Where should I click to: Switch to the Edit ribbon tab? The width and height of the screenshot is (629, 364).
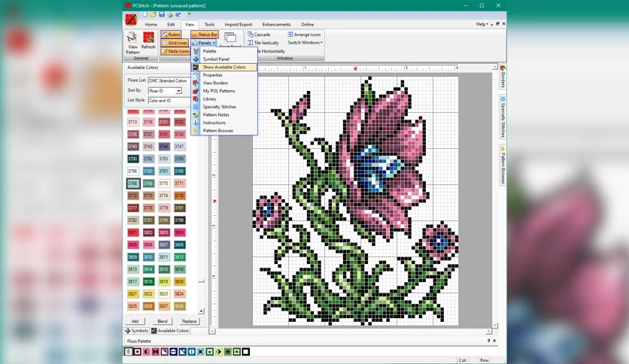(x=171, y=24)
